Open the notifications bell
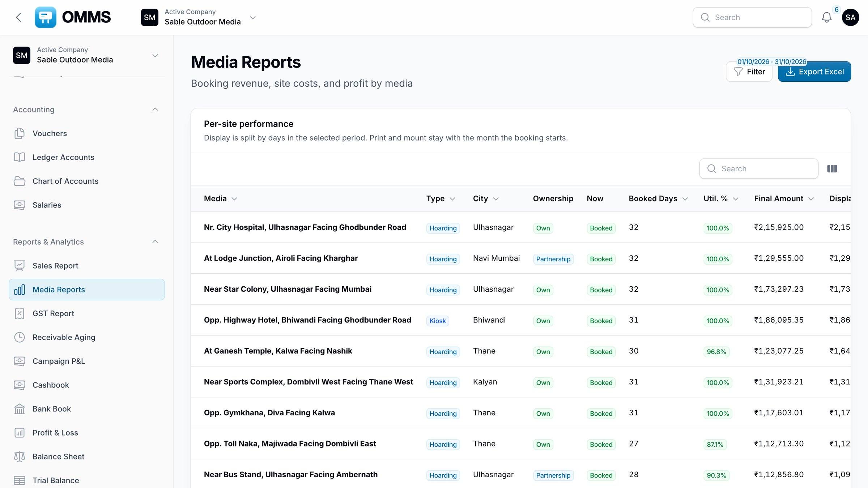 (x=827, y=17)
